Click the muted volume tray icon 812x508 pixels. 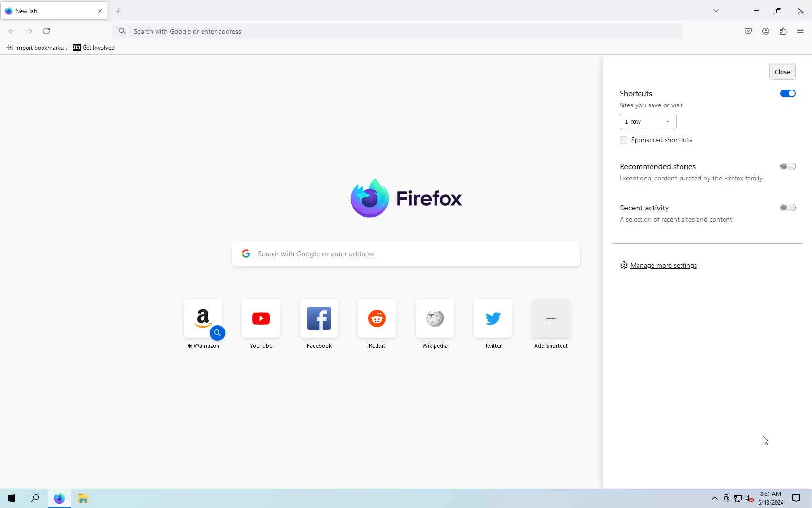click(x=750, y=498)
